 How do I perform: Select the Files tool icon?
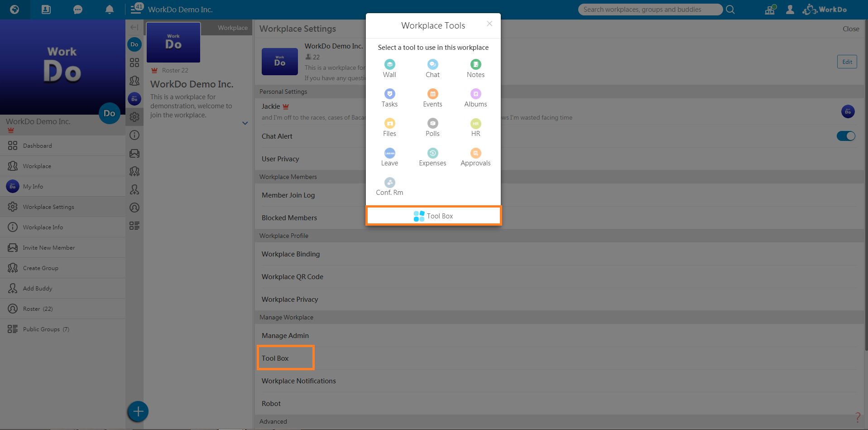pos(389,123)
